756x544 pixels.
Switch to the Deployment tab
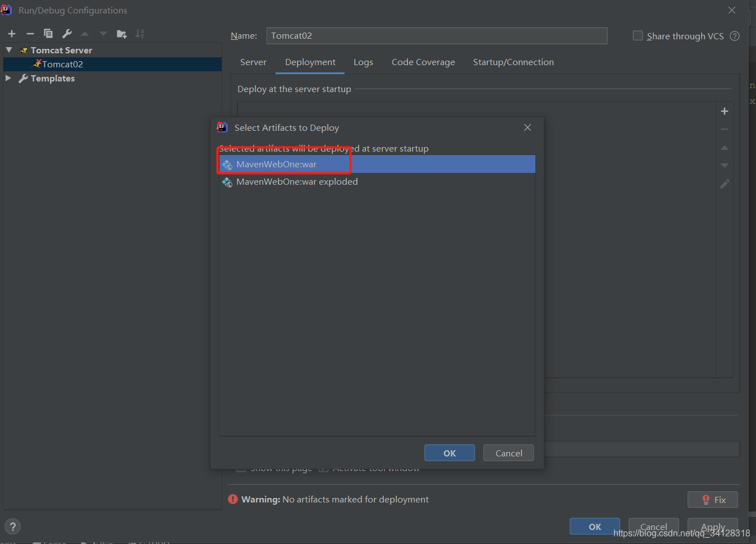tap(310, 62)
